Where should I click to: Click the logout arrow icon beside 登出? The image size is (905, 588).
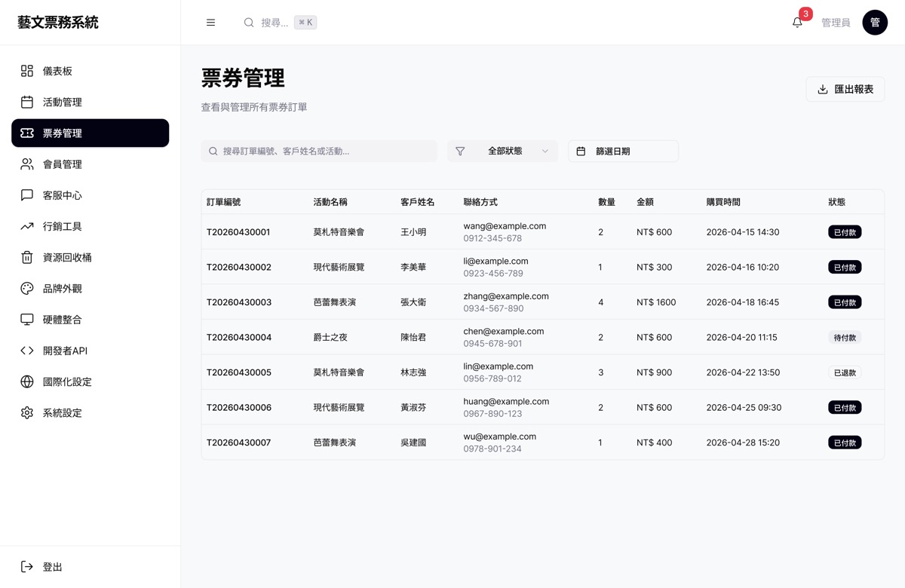pos(27,567)
